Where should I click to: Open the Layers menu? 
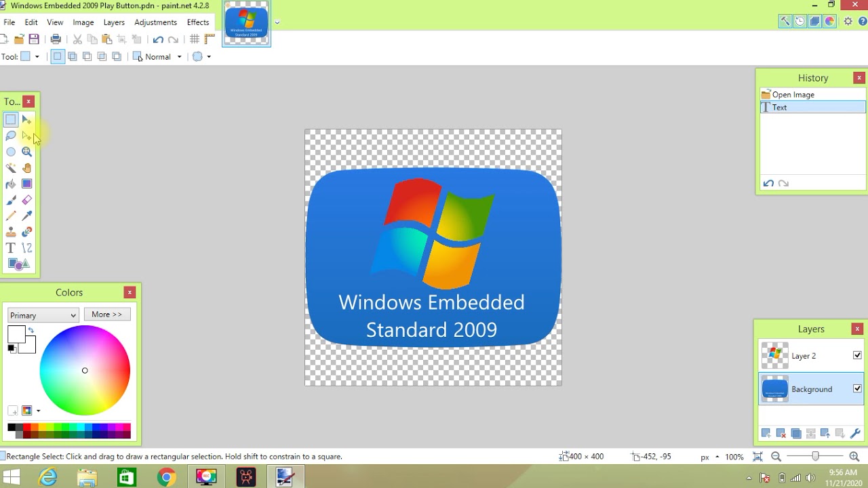[114, 22]
